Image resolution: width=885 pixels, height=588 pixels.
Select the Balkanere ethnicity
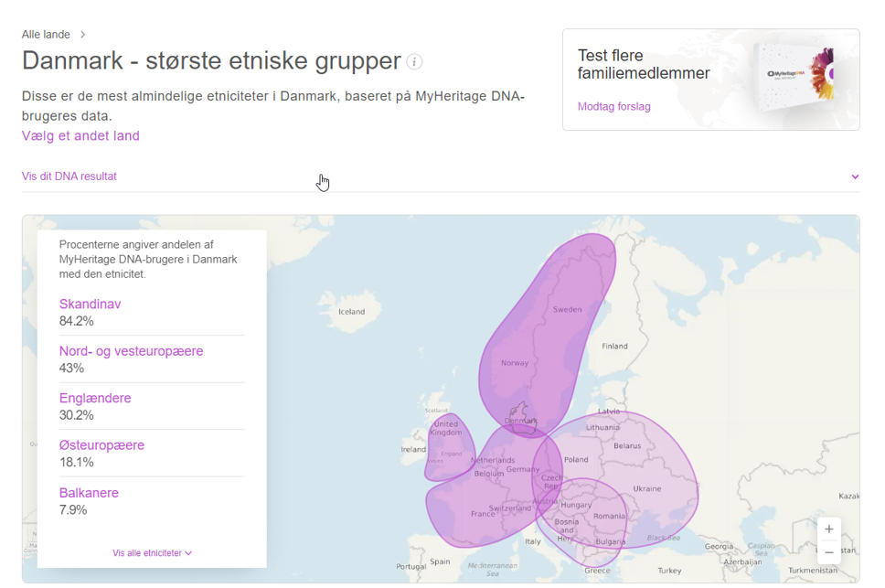89,493
